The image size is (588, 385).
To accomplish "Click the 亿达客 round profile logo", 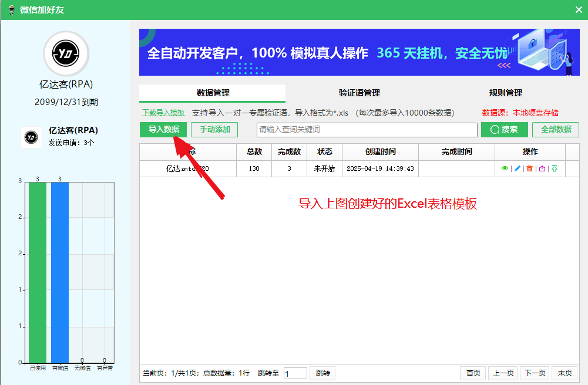I will tap(66, 54).
